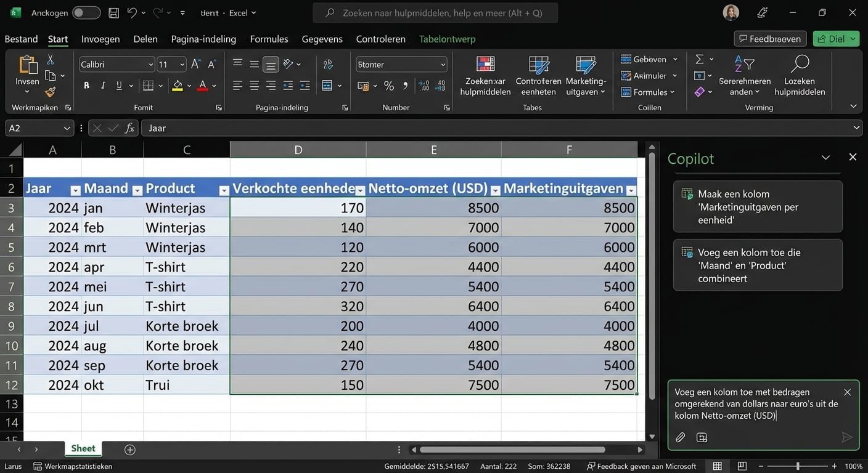Screen dimensions: 868x473
Task: Click the Sheet tab at the bottom
Action: point(83,448)
